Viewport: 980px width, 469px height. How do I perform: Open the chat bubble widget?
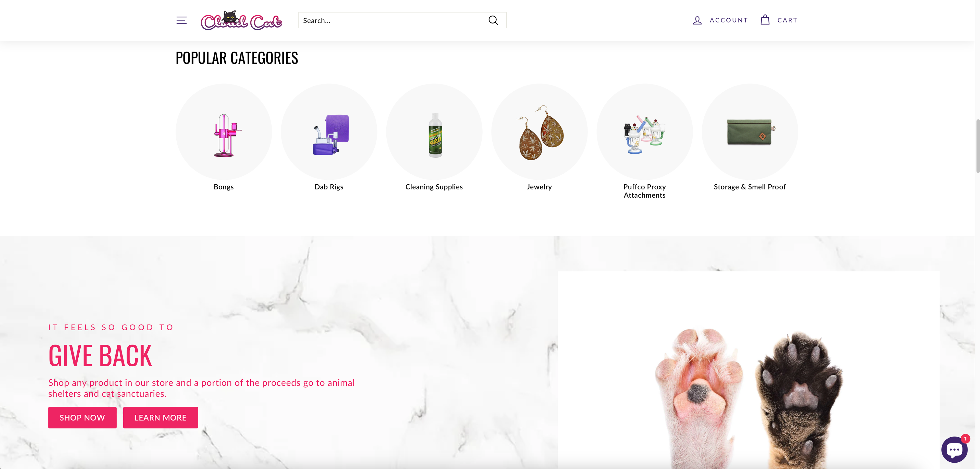point(954,450)
